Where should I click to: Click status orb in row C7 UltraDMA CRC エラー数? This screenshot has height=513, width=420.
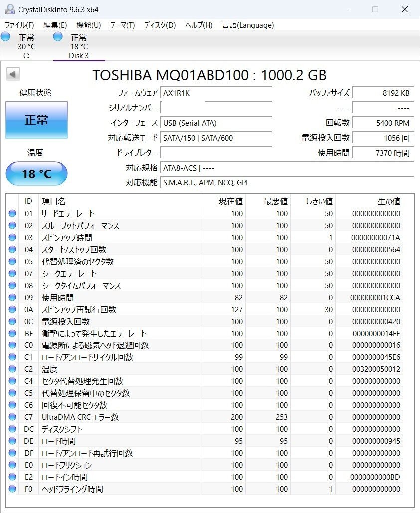coord(12,417)
